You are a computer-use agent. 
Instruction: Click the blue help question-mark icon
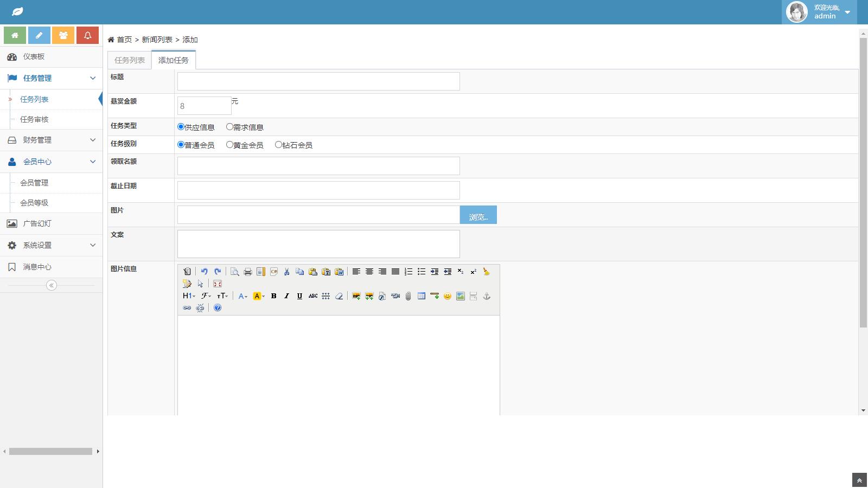click(x=218, y=308)
